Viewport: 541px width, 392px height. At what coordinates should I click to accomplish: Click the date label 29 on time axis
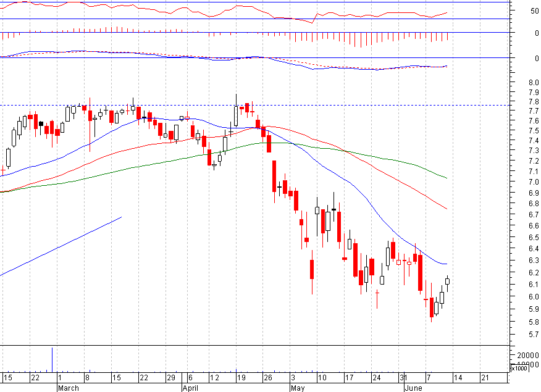(171, 378)
